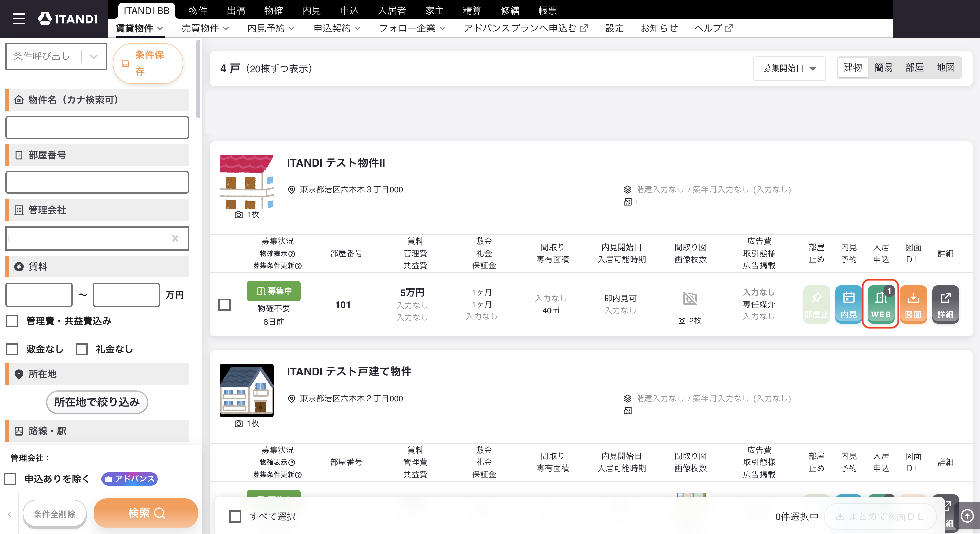Switch to the 出稿 top tab

[x=236, y=10]
